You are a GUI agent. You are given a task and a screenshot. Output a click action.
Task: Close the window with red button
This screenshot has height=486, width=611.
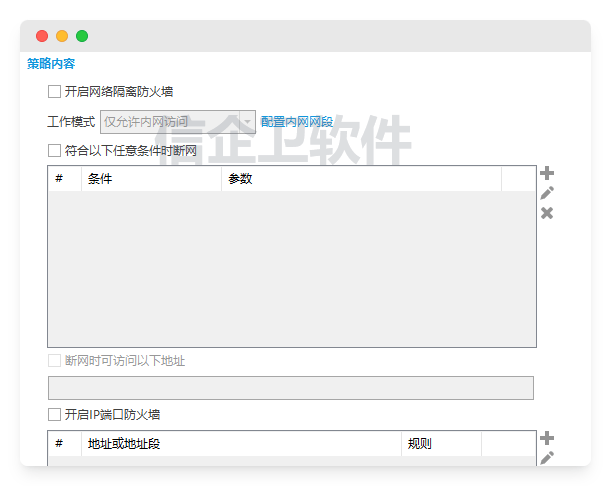pyautogui.click(x=42, y=36)
